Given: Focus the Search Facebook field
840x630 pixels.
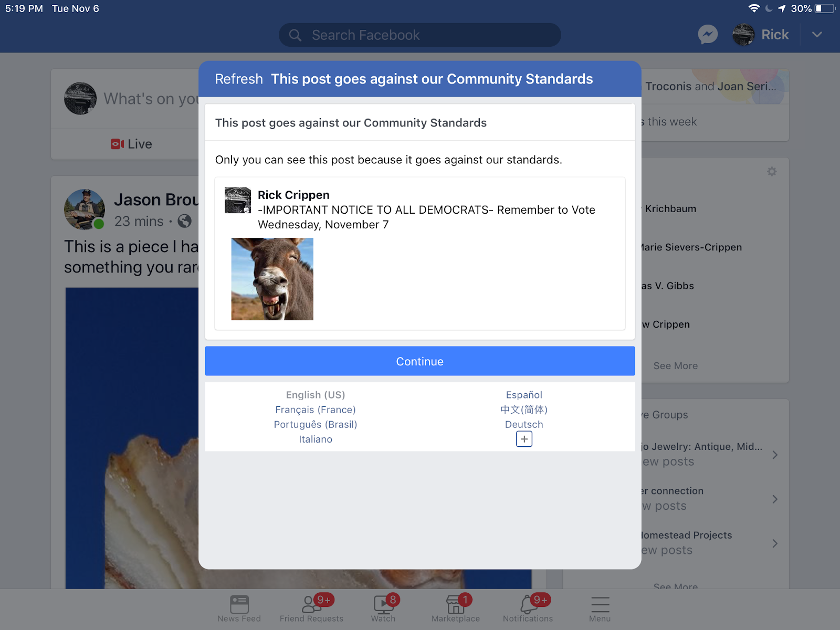Looking at the screenshot, I should (x=420, y=35).
